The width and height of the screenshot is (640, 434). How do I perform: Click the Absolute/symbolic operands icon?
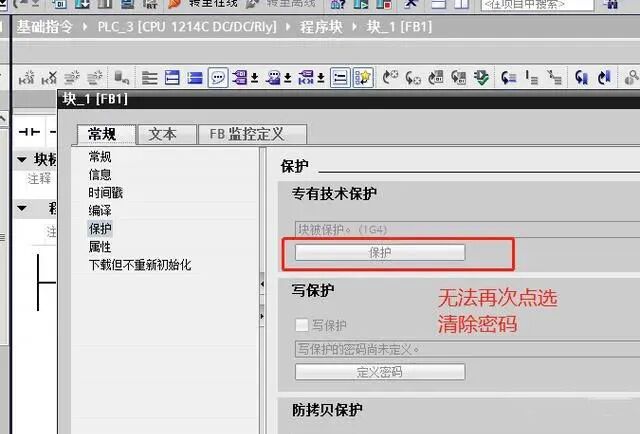click(x=240, y=77)
